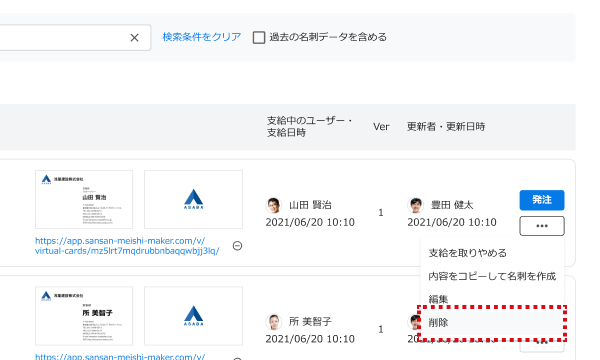Click 豊田 健太 updater avatar
This screenshot has width=600, height=360.
coord(416,205)
